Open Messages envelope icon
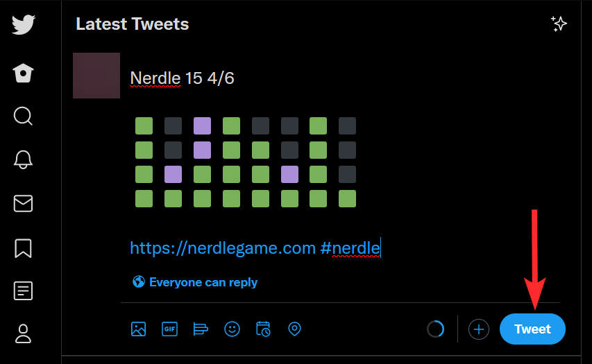 (x=23, y=203)
